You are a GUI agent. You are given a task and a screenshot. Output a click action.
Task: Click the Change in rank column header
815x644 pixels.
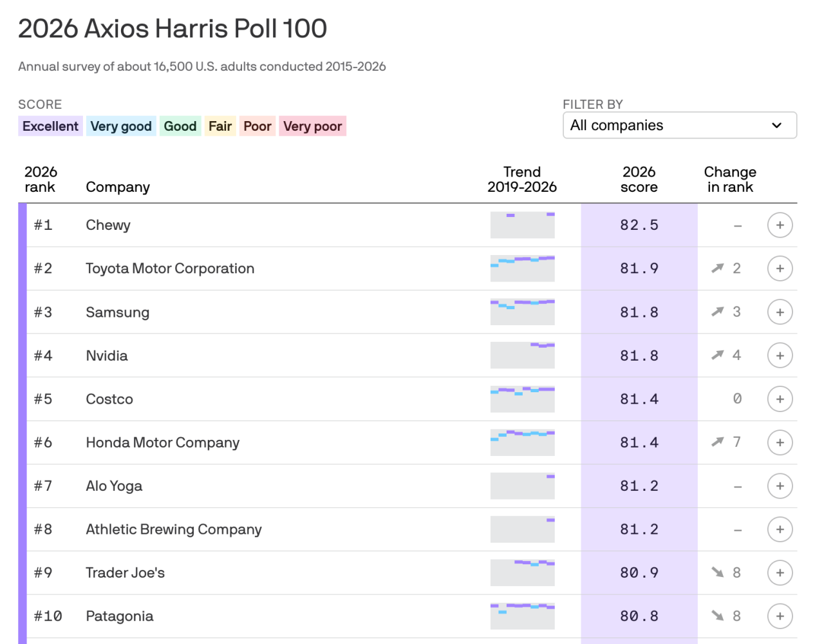pos(730,180)
